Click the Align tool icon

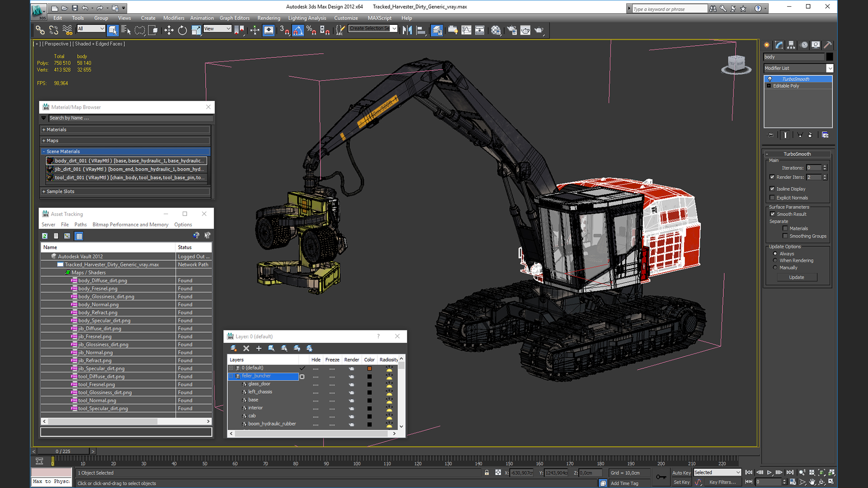tap(421, 30)
